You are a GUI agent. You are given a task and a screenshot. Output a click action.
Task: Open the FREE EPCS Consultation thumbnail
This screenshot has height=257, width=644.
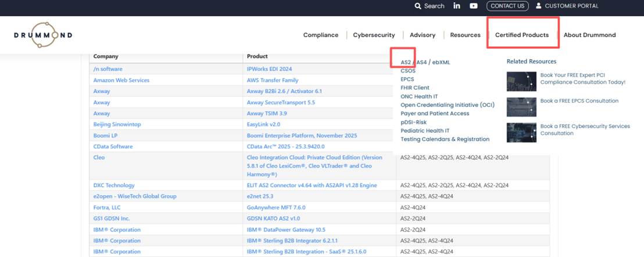(x=521, y=107)
